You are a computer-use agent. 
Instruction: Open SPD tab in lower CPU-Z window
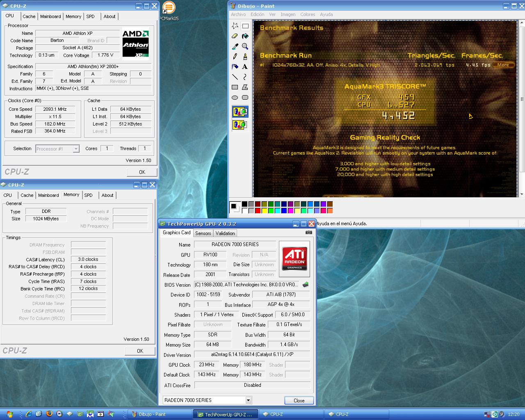coord(89,195)
